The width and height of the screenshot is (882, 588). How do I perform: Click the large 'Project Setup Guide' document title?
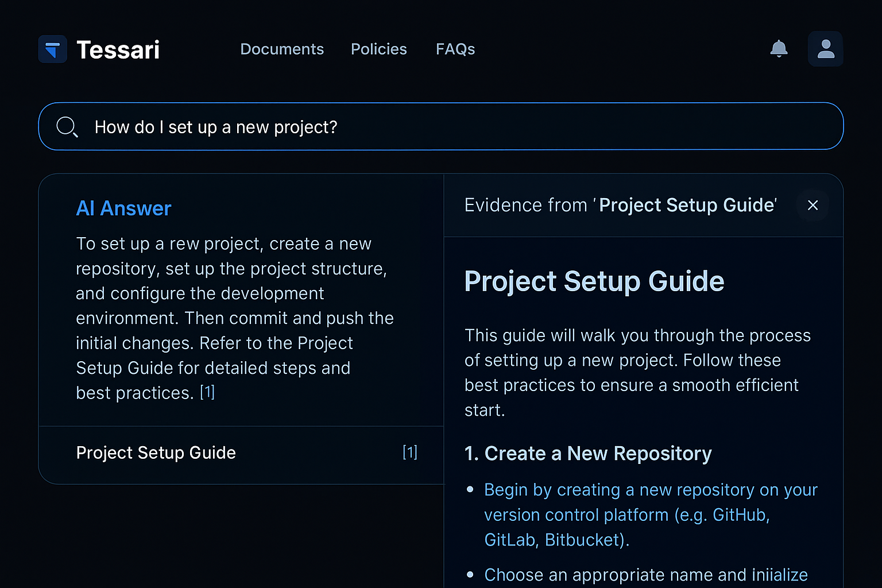click(x=594, y=281)
